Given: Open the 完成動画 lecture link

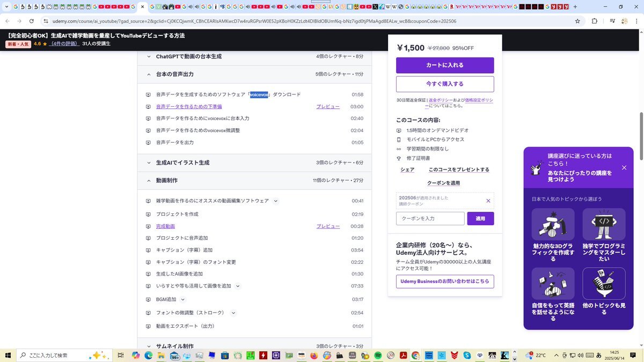Looking at the screenshot, I should tap(165, 226).
